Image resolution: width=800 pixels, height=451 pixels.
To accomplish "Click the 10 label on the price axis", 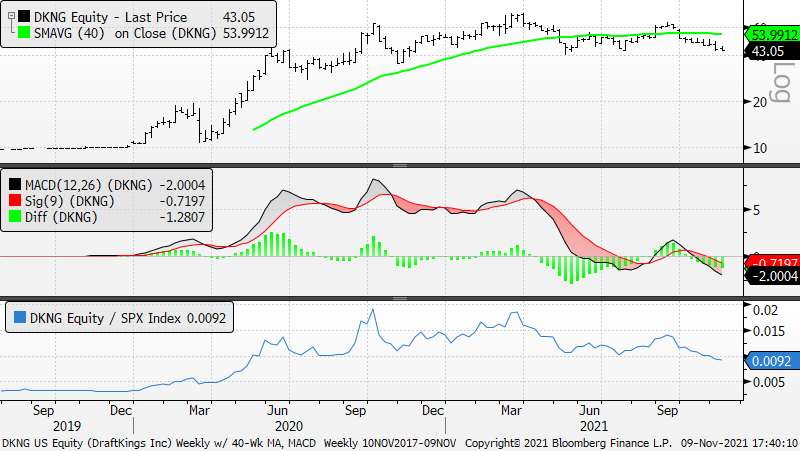I will coord(760,148).
